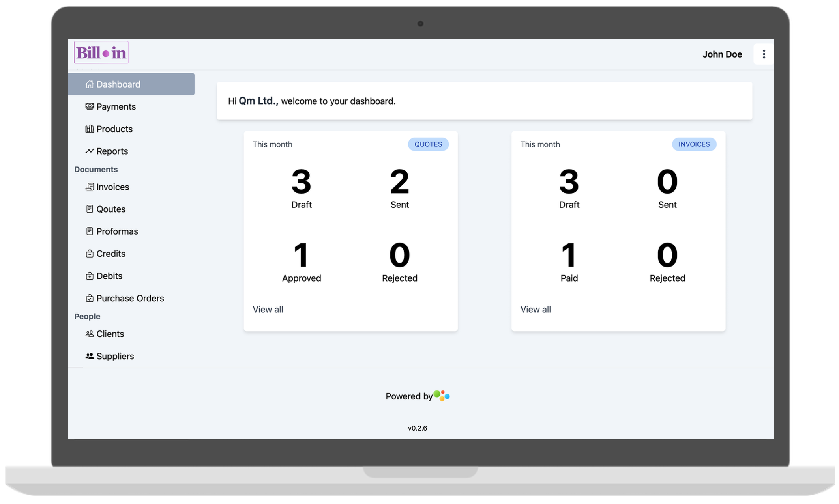Click View all under the quotes card

pos(268,309)
